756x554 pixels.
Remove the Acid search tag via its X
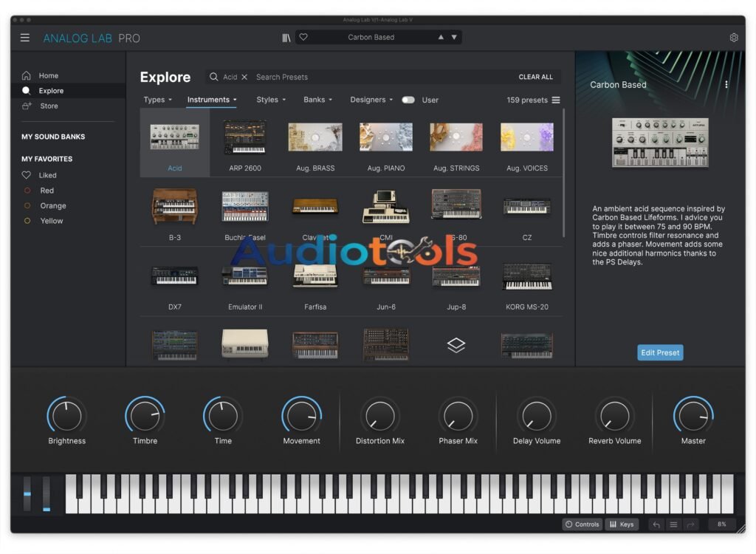tap(244, 77)
